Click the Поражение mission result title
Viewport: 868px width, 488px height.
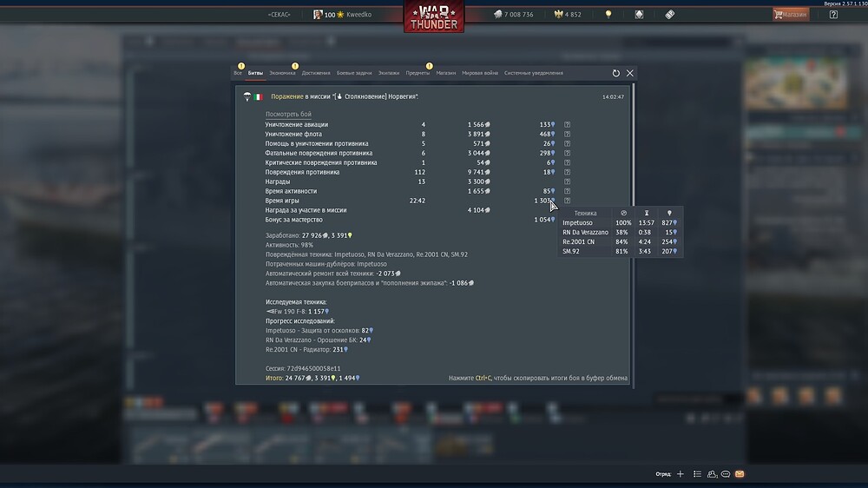click(x=286, y=97)
